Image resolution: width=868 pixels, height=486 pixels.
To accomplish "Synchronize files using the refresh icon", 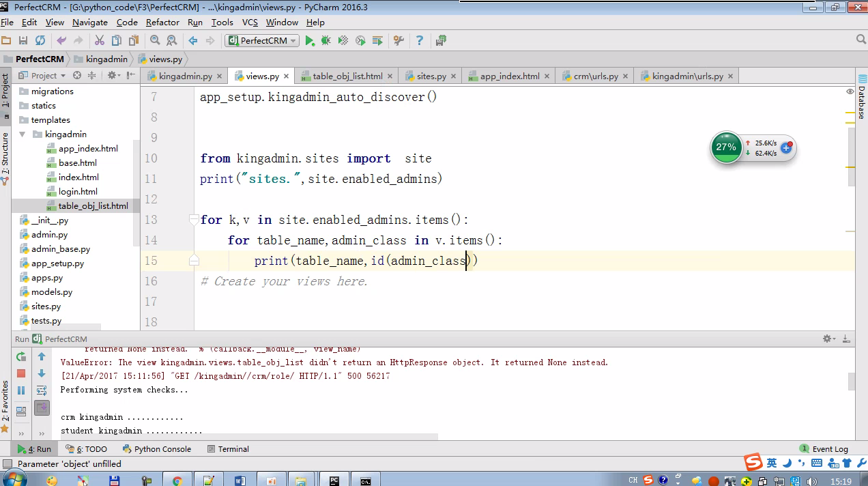I will point(40,41).
